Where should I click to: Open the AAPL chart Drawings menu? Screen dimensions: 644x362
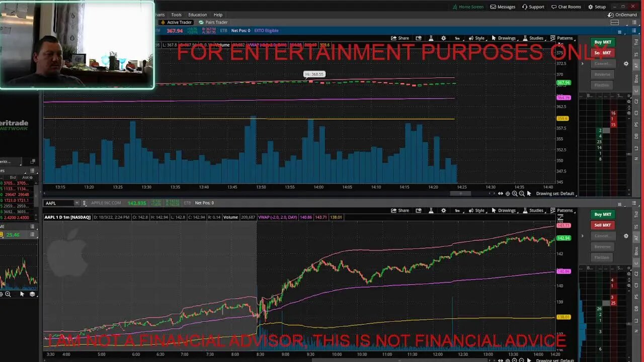click(x=504, y=211)
